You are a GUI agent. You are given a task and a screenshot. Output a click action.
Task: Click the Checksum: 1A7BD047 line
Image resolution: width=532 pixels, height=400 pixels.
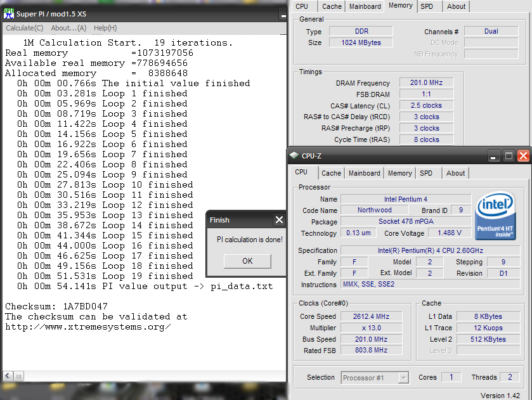coord(56,306)
